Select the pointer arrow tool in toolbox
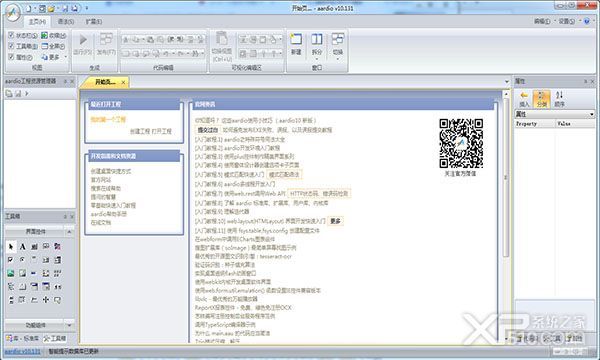 point(11,247)
